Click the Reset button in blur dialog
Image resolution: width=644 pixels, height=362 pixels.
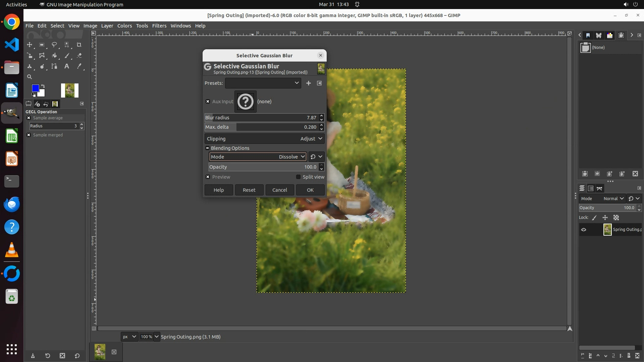(249, 190)
